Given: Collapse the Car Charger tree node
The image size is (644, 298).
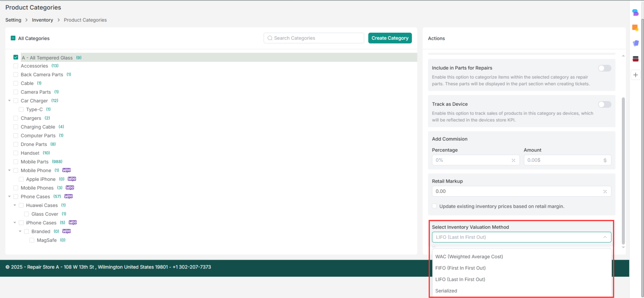Looking at the screenshot, I should click(x=10, y=101).
